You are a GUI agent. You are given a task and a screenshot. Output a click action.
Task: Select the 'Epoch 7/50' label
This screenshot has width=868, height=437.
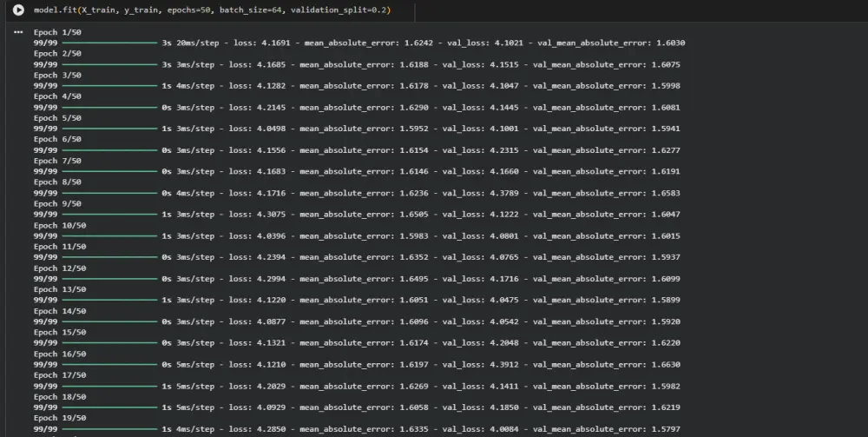point(57,161)
